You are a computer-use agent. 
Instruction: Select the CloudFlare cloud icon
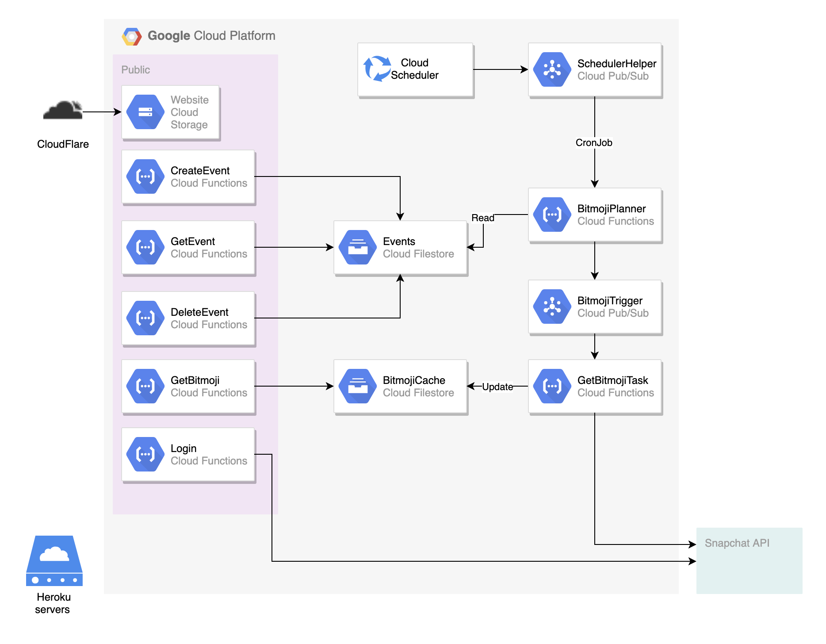[x=63, y=110]
